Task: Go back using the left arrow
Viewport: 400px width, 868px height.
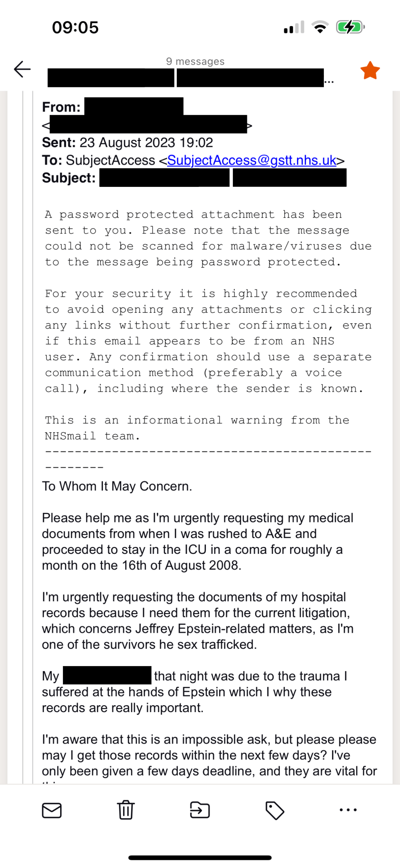Action: click(x=22, y=69)
